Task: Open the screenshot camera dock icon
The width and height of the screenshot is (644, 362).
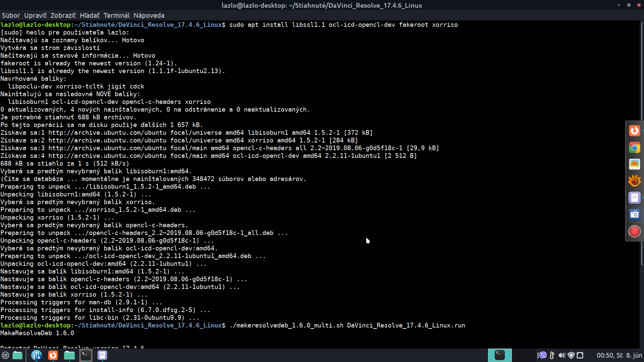Action: (634, 215)
